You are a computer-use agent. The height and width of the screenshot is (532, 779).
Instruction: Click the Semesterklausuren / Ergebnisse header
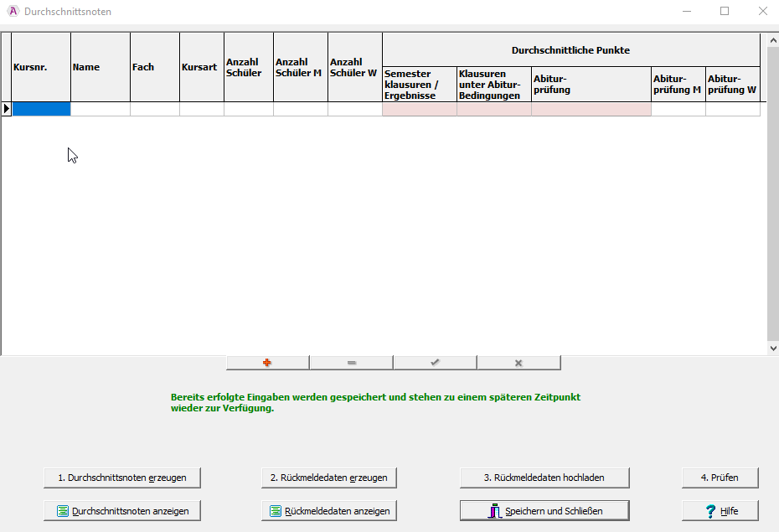point(420,85)
